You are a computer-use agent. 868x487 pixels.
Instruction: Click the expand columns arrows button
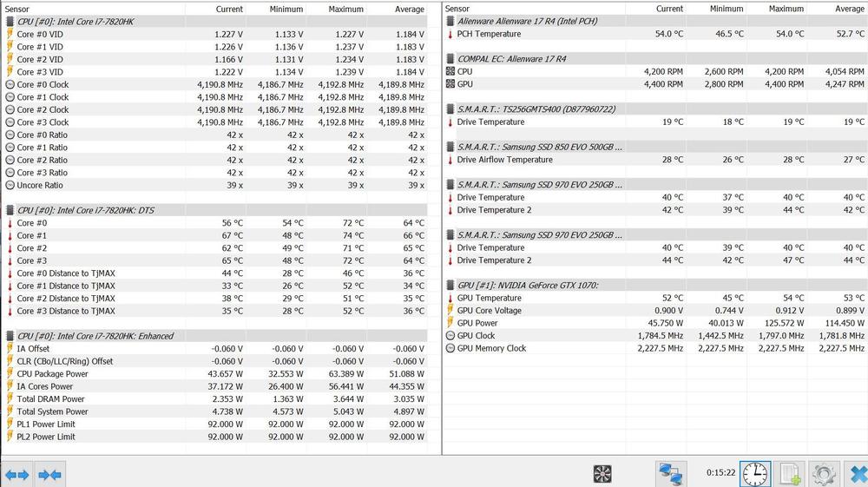17,474
